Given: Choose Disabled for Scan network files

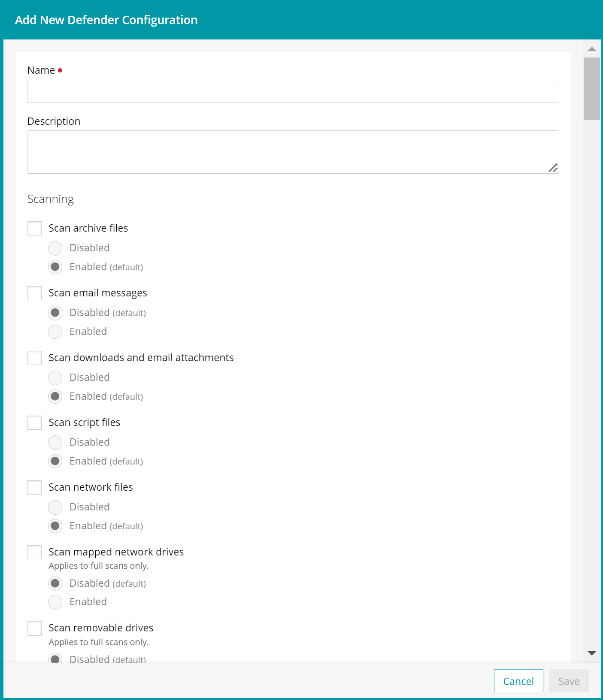Looking at the screenshot, I should (x=55, y=507).
